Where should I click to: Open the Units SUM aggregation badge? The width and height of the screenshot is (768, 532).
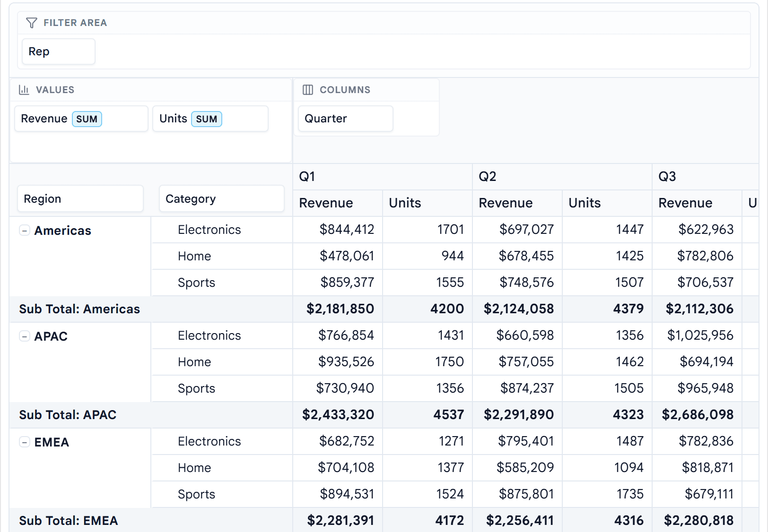(207, 119)
